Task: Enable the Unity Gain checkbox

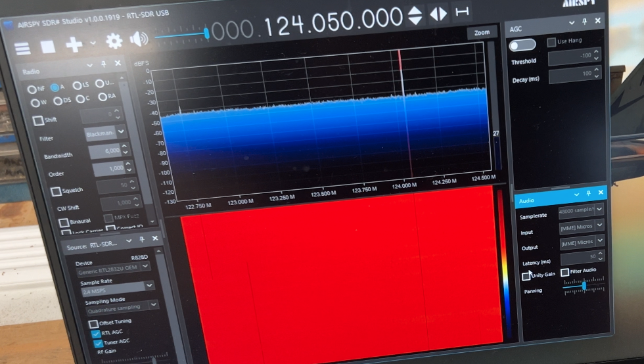Action: (526, 276)
